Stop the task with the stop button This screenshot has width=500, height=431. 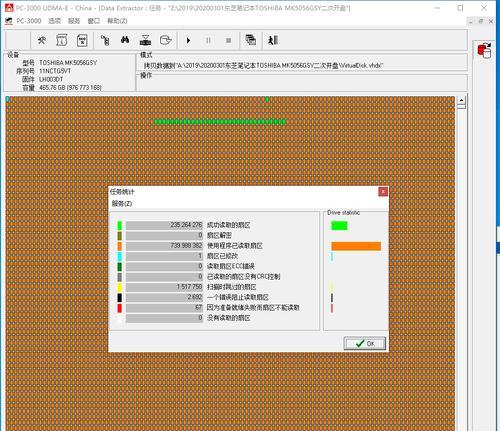click(228, 40)
